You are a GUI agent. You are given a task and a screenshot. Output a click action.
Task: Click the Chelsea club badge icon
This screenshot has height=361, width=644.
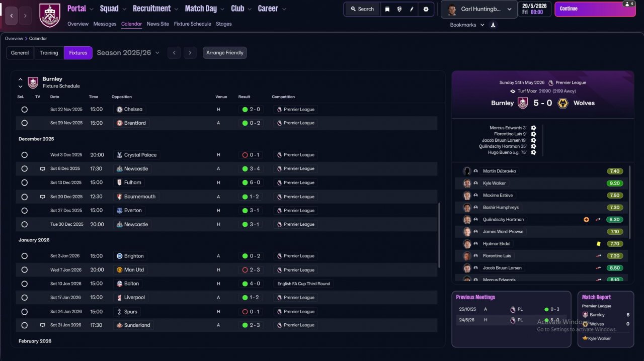pos(119,109)
